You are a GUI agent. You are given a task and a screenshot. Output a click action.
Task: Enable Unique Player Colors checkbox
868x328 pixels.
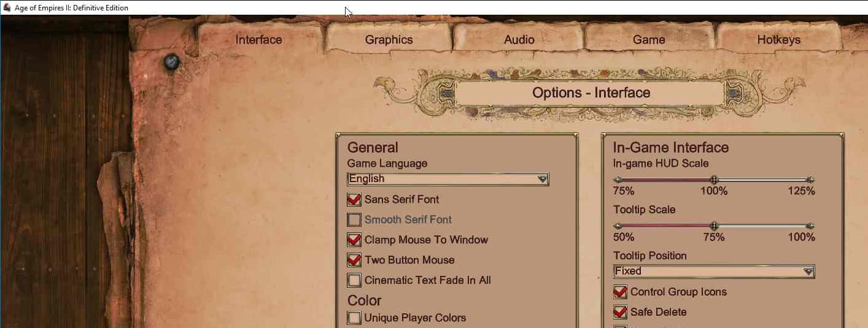coord(354,318)
